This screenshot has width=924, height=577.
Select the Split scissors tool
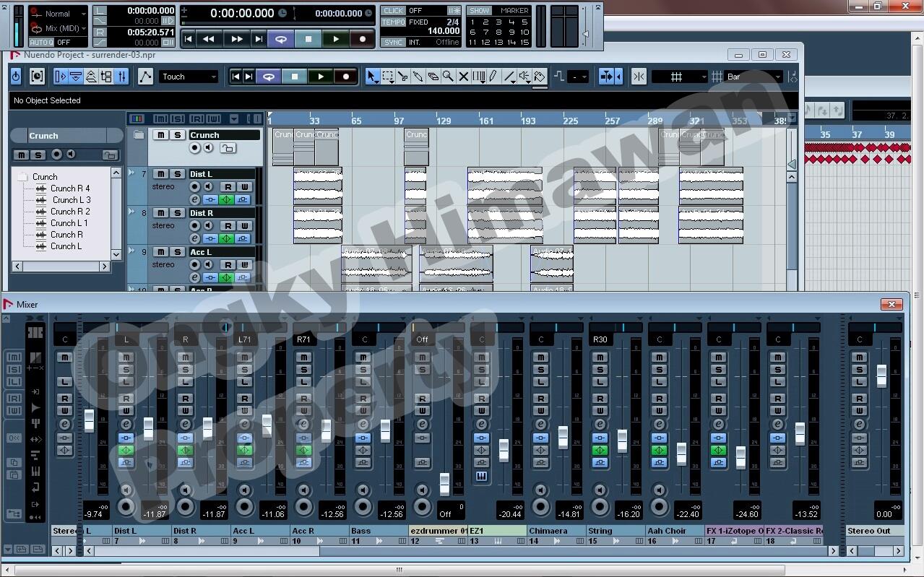click(x=404, y=75)
